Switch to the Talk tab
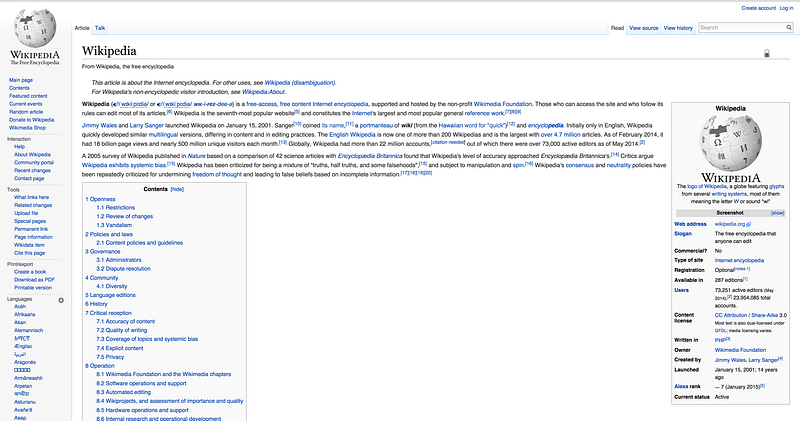800x421 pixels. [x=100, y=28]
